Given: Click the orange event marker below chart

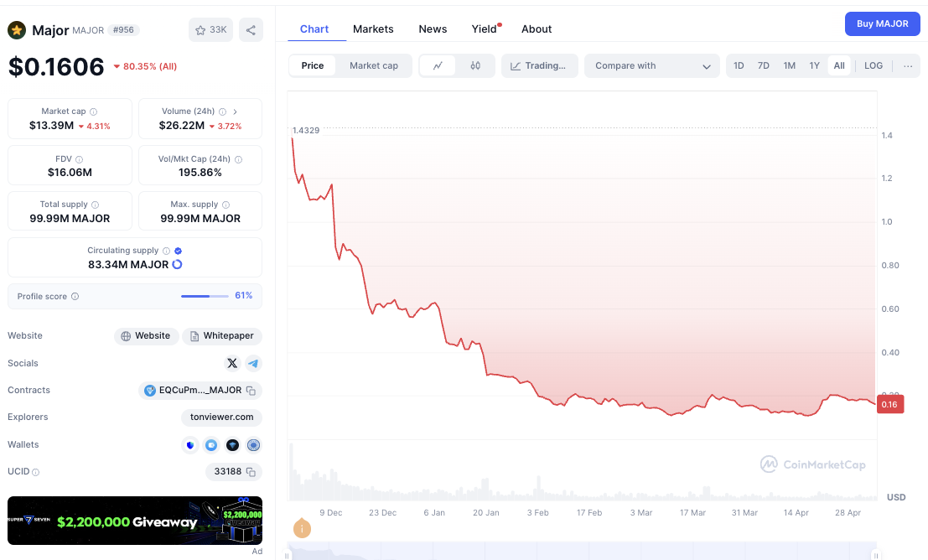Looking at the screenshot, I should click(x=302, y=528).
